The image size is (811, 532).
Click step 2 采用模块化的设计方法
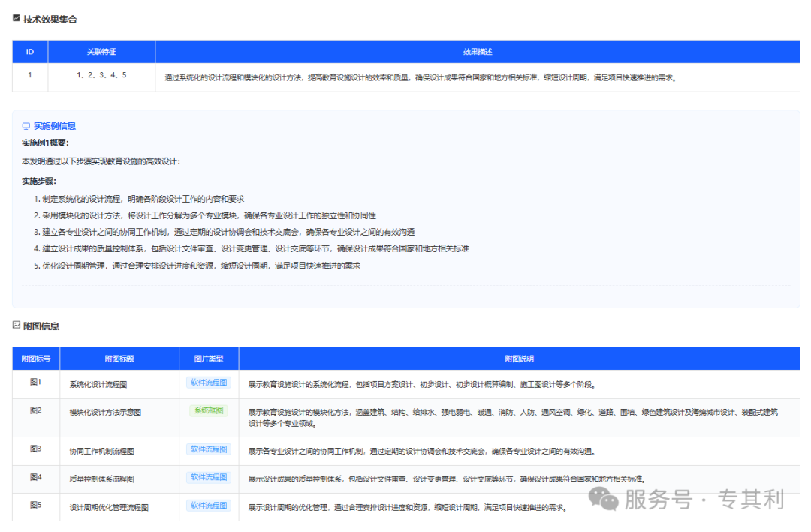pos(205,215)
